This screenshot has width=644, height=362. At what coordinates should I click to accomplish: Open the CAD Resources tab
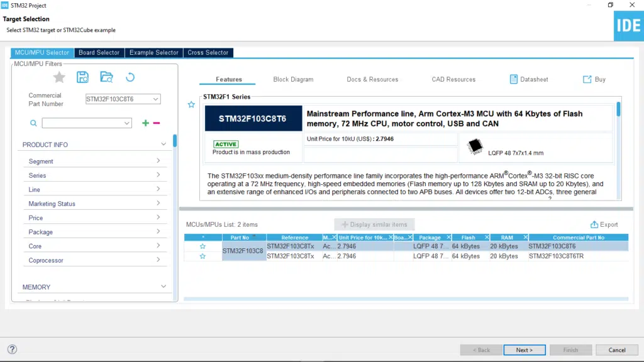453,79
